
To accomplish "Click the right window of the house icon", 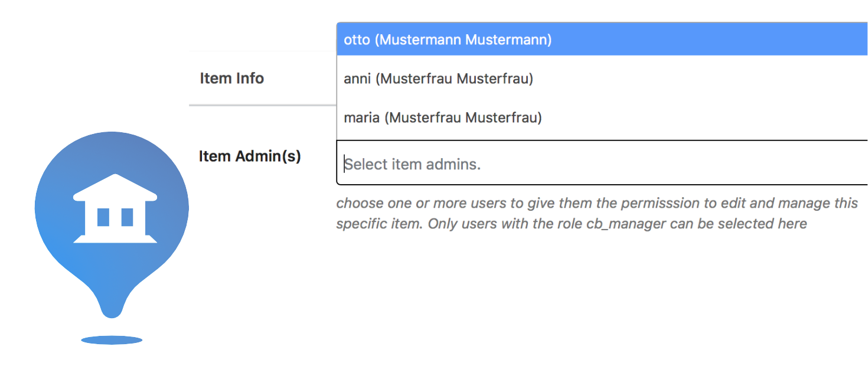I will 127,217.
